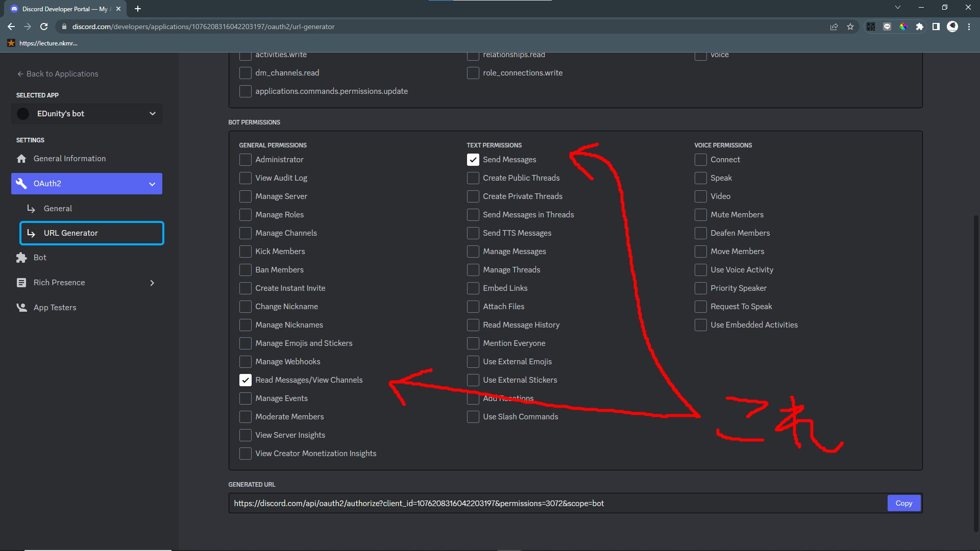Check the Connect voice permission

701,160
